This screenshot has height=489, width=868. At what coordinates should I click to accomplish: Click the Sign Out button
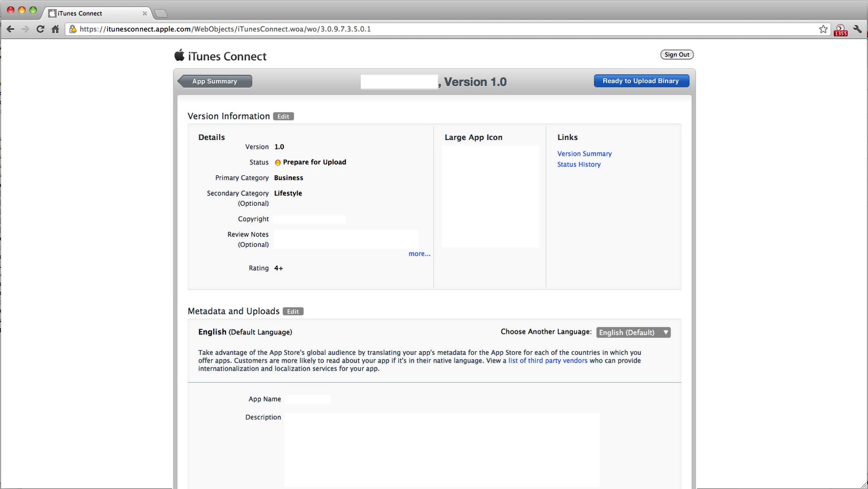[x=676, y=54]
